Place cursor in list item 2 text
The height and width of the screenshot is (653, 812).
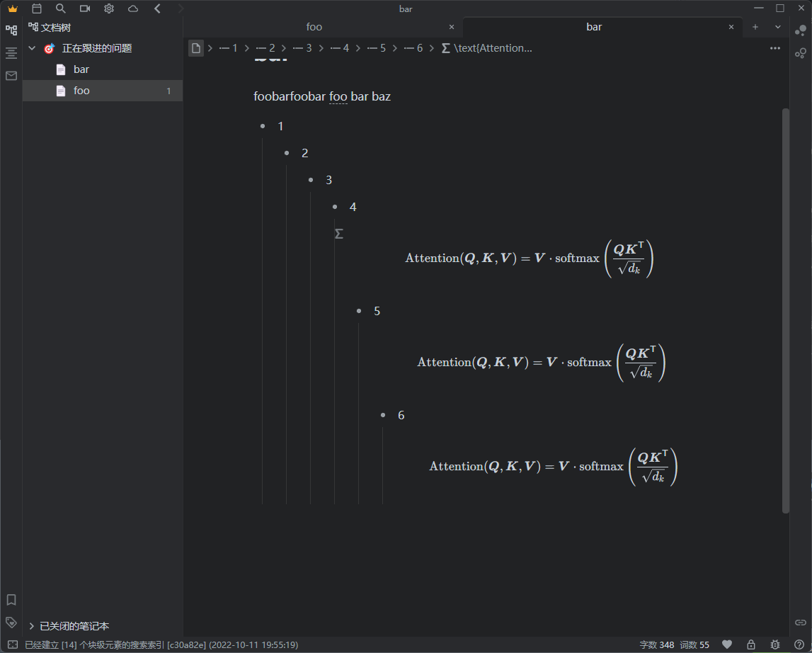pyautogui.click(x=305, y=153)
